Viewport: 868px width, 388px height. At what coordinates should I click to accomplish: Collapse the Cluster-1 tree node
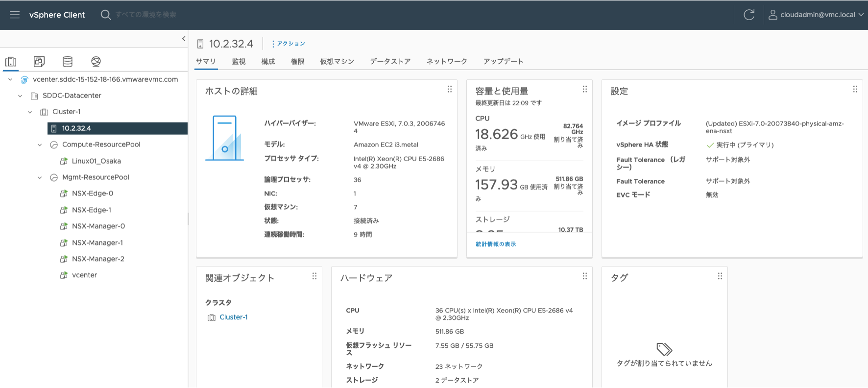pyautogui.click(x=30, y=112)
